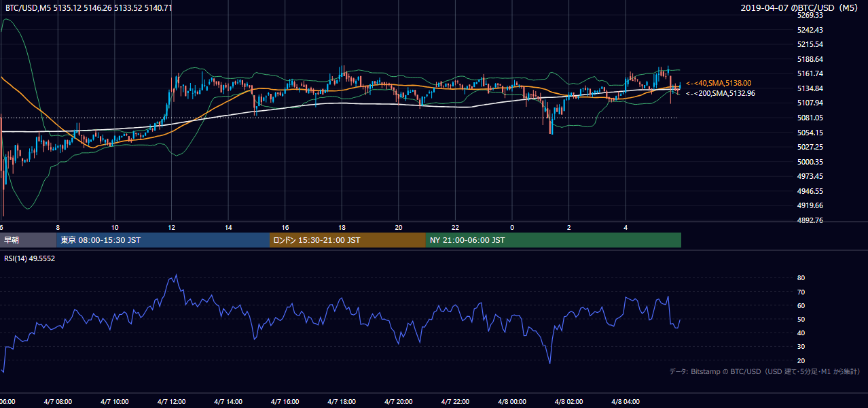This screenshot has width=868, height=408.
Task: Click the 2019-04-07 BTC/USD (M5) title
Action: [x=800, y=7]
